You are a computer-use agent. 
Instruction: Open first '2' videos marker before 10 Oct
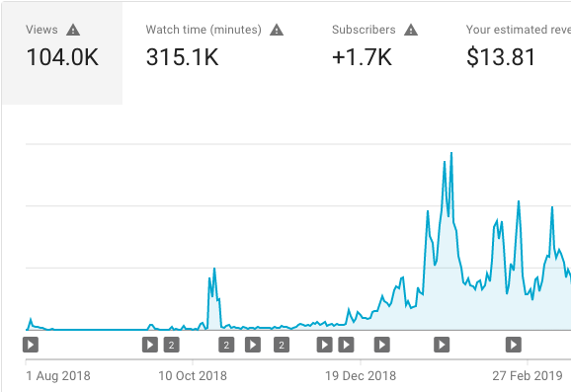172,345
